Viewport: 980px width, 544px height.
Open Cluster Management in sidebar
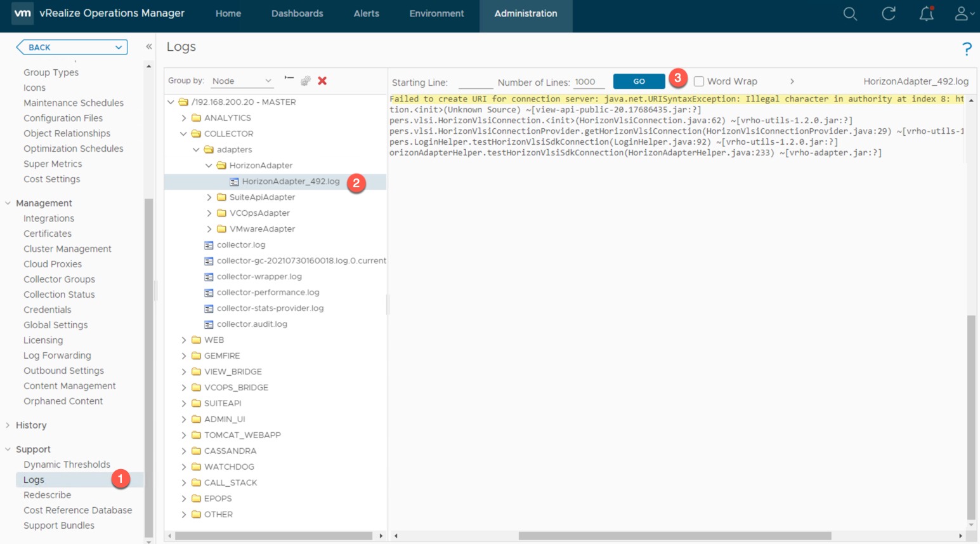pyautogui.click(x=67, y=249)
